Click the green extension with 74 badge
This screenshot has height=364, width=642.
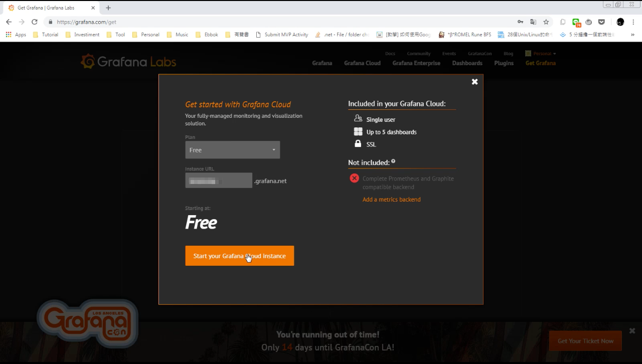(x=576, y=22)
